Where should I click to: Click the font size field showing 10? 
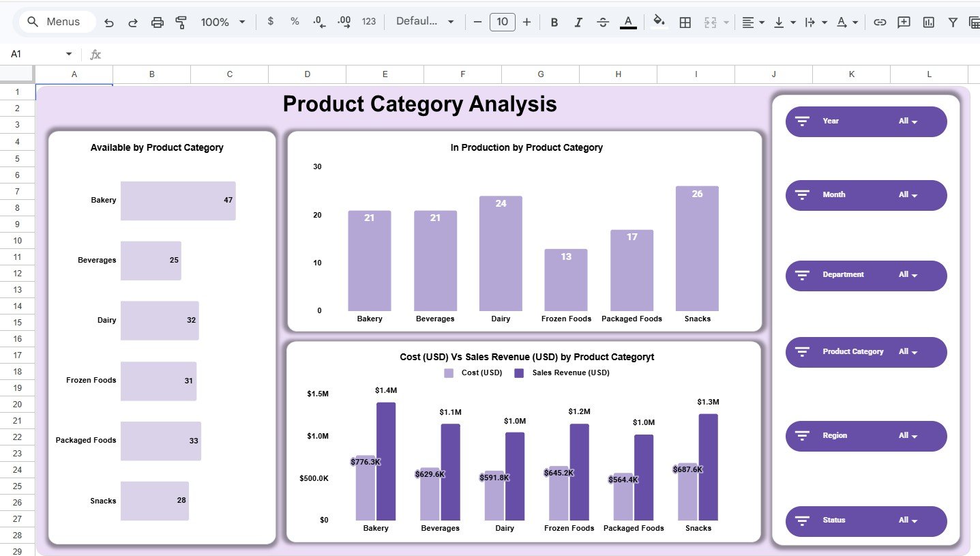pyautogui.click(x=502, y=22)
